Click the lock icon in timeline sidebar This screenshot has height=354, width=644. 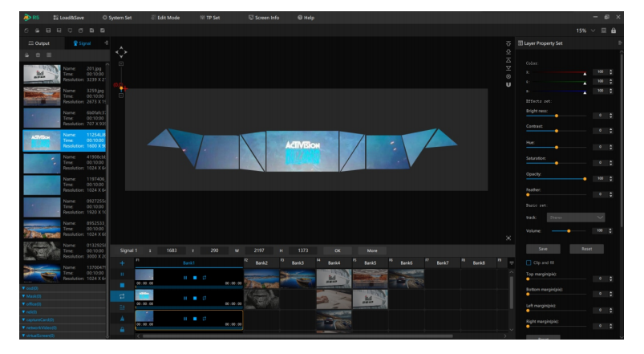[x=122, y=330]
